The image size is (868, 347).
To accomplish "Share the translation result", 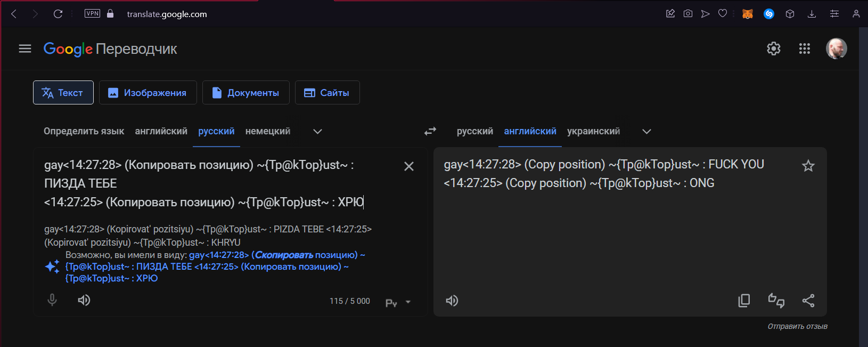I will click(x=808, y=301).
